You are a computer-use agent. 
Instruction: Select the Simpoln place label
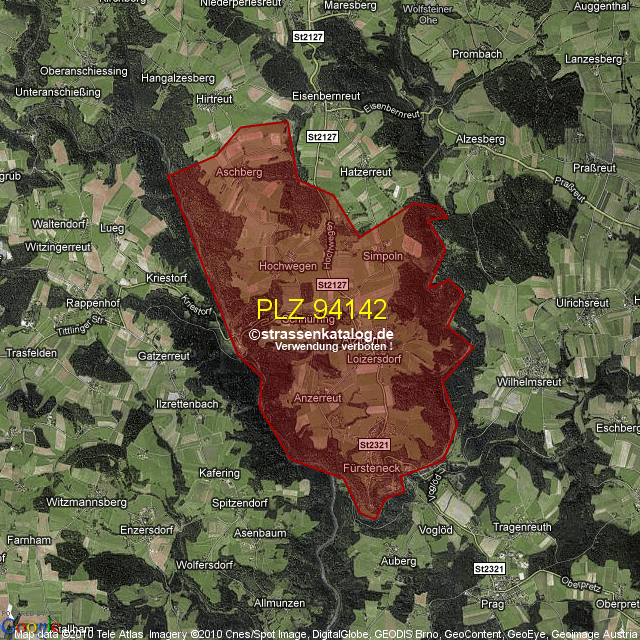click(x=382, y=256)
